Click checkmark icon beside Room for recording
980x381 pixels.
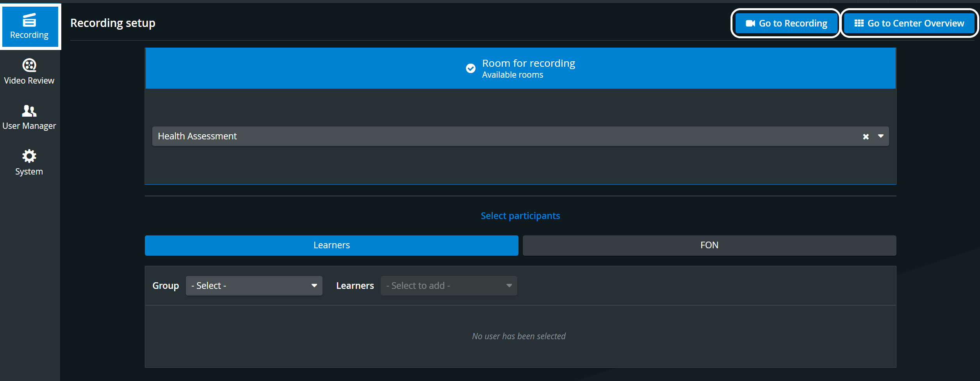tap(470, 68)
